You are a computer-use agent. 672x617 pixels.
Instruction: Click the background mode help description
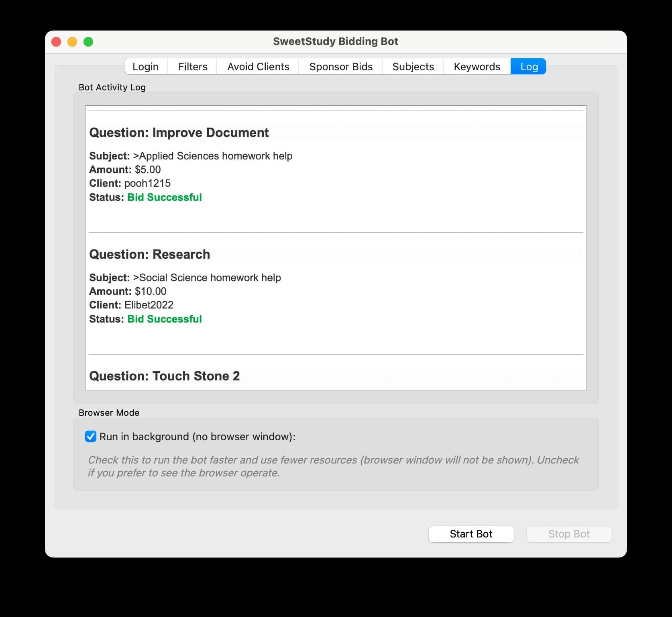[x=333, y=466]
